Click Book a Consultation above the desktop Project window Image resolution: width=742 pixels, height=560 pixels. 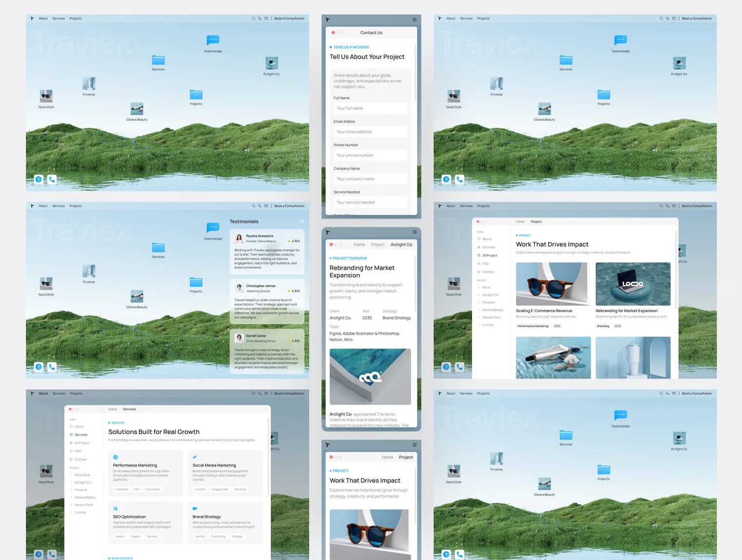(x=697, y=206)
